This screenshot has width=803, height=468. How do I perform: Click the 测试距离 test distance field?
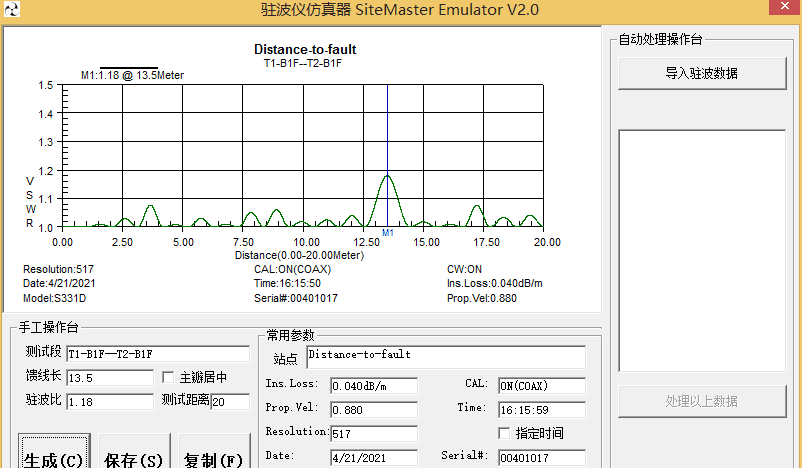tap(229, 401)
